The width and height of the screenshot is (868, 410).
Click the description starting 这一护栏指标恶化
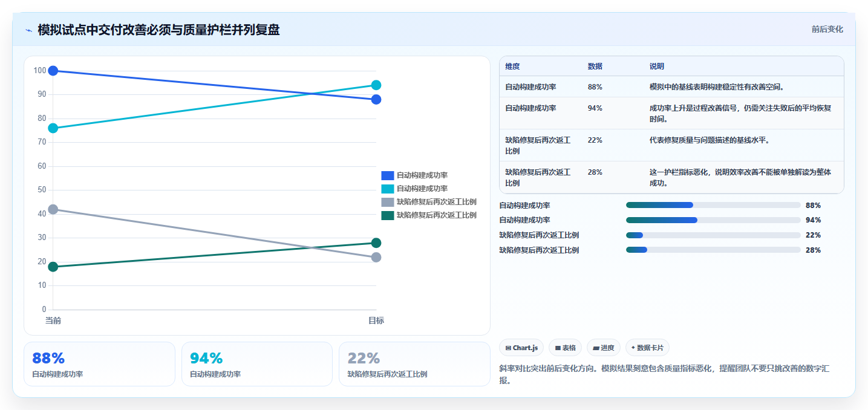[740, 178]
